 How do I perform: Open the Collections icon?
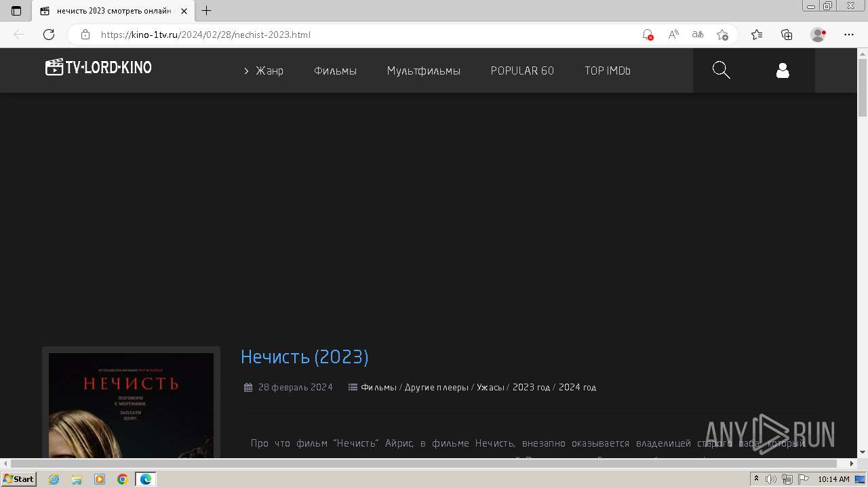point(787,35)
